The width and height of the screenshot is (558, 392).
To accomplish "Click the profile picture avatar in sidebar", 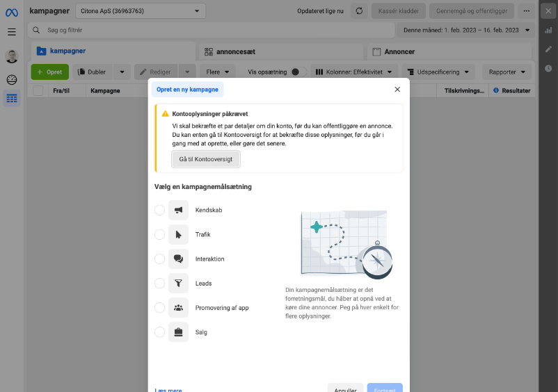I will pyautogui.click(x=12, y=57).
